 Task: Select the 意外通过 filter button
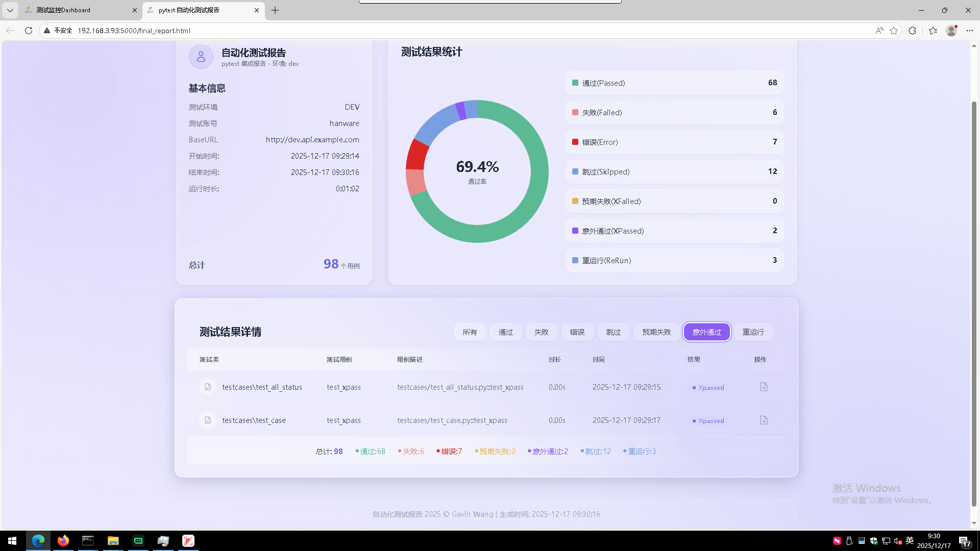[707, 332]
